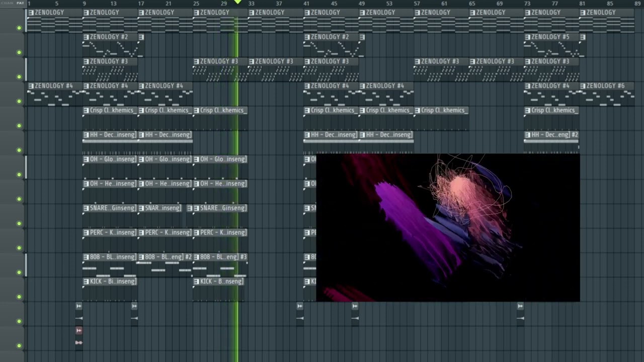
Task: Select the 808 - BL..eng] #3 clip
Action: [220, 265]
